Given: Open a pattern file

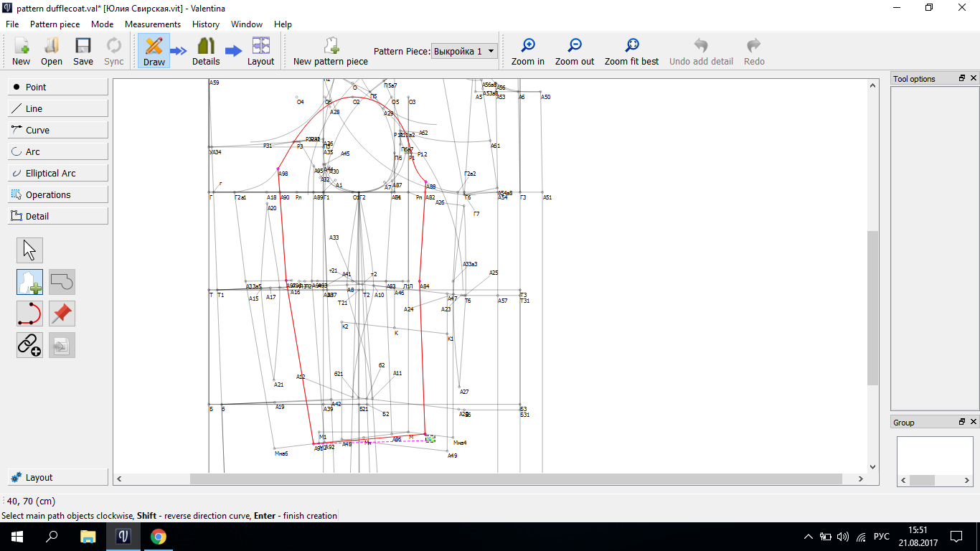Looking at the screenshot, I should (52, 52).
